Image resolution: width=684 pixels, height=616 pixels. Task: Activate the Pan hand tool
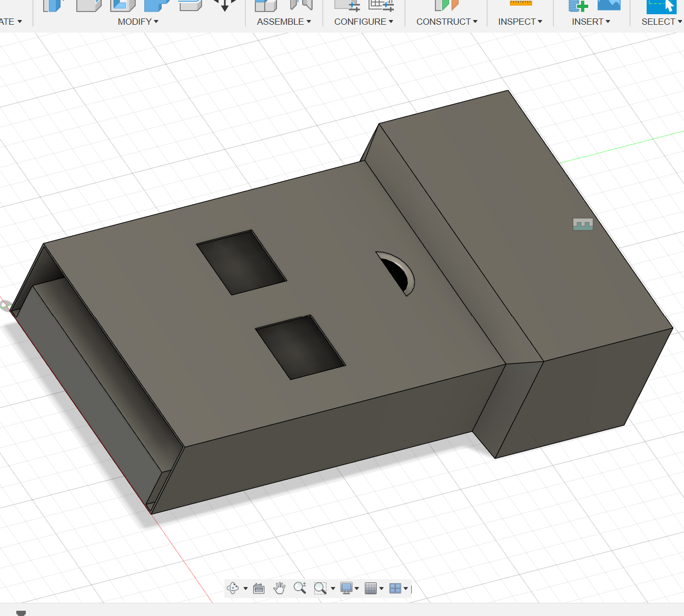click(279, 588)
